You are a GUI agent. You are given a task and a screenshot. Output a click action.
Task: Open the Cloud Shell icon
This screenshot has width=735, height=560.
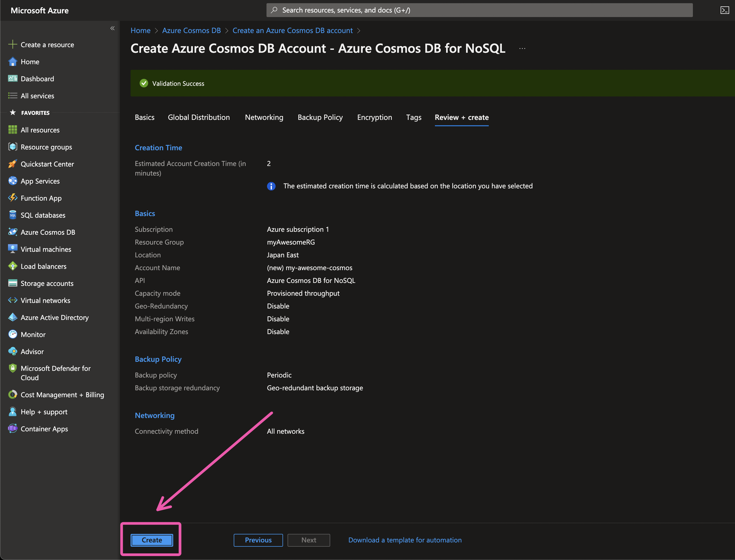coord(724,10)
